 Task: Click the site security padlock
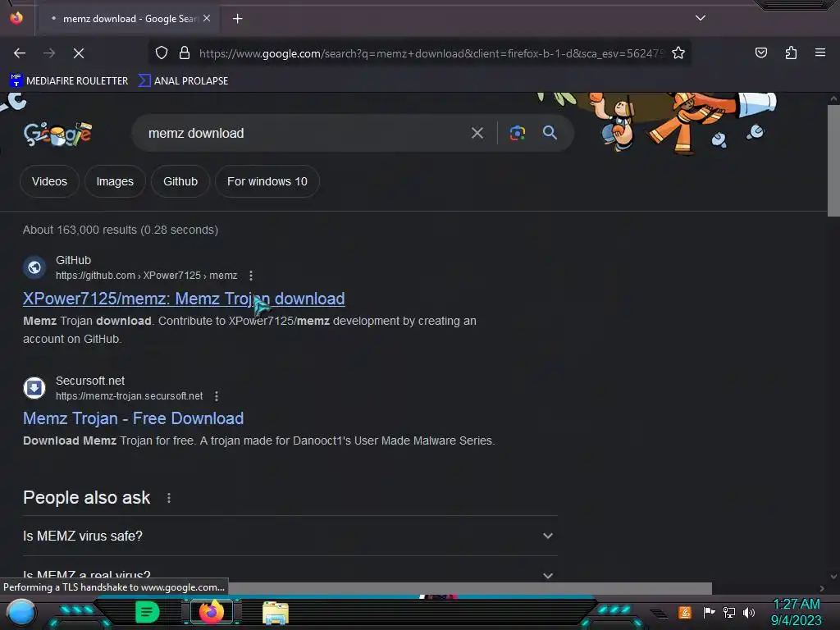pyautogui.click(x=185, y=53)
